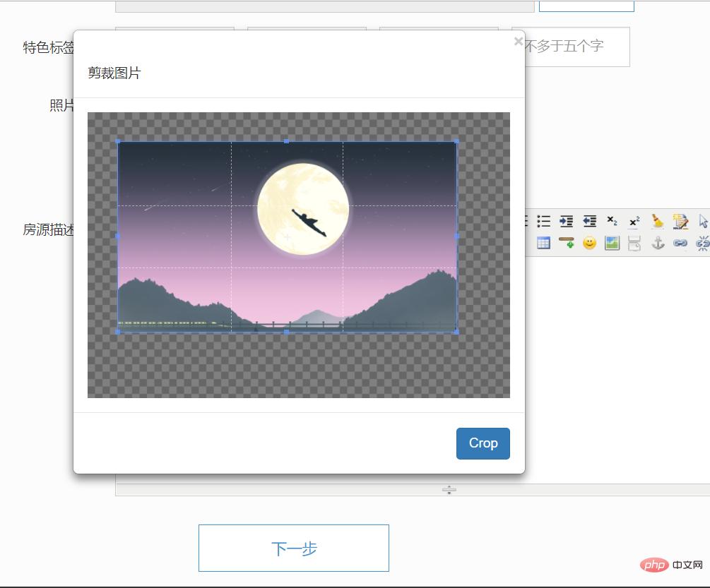This screenshot has height=588, width=710.
Task: Click the decrease indent icon
Action: tap(588, 221)
